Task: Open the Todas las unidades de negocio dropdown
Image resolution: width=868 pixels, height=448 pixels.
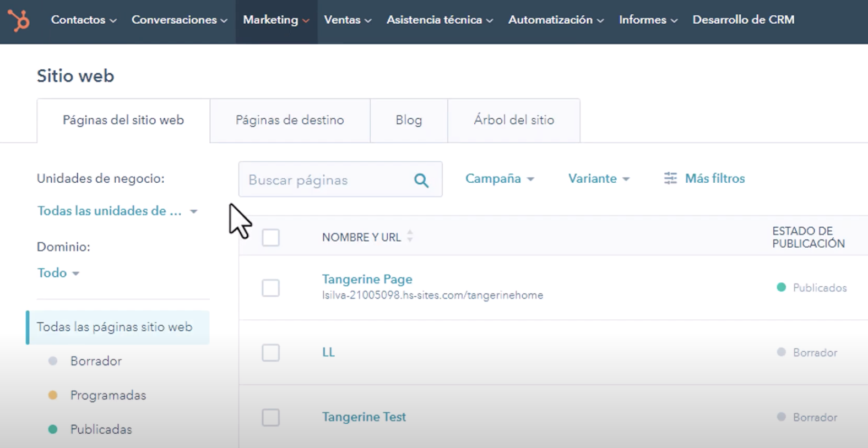Action: tap(117, 211)
